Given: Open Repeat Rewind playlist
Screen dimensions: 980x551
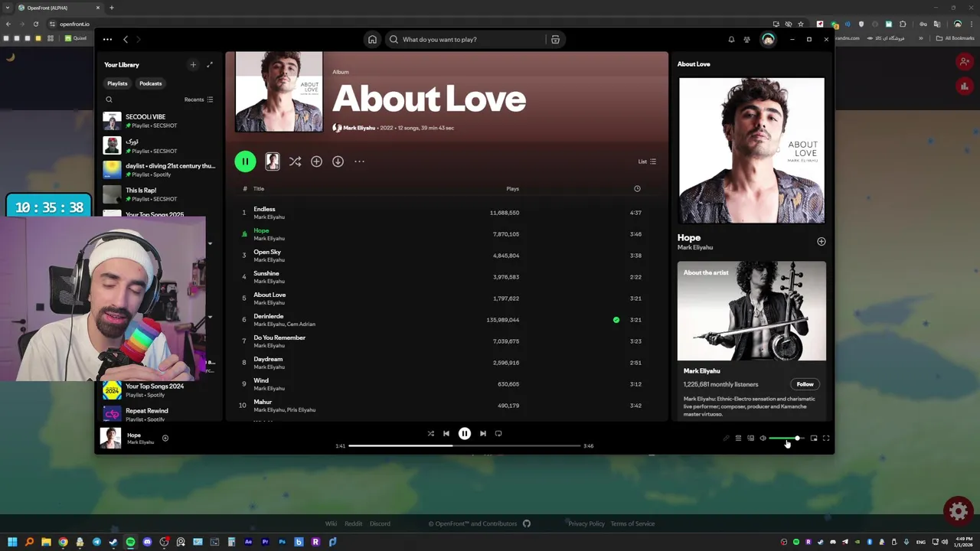Looking at the screenshot, I should tap(159, 414).
